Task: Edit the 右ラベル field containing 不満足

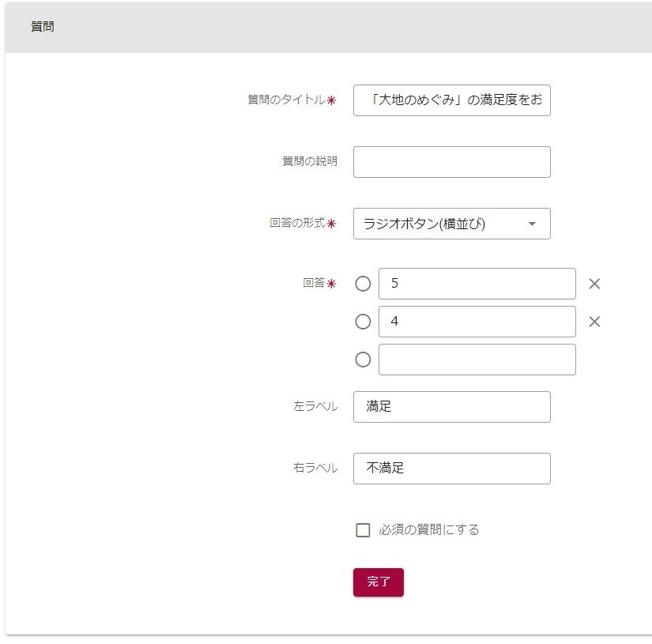Action: click(x=451, y=469)
